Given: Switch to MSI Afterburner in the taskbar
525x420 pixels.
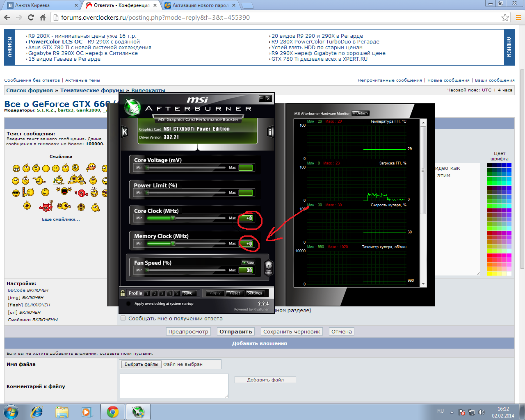Looking at the screenshot, I should pyautogui.click(x=138, y=412).
